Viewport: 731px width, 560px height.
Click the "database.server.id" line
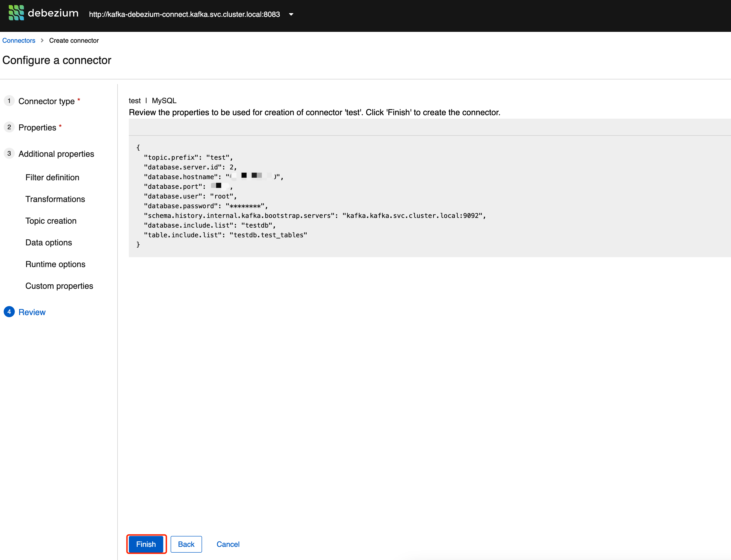pyautogui.click(x=190, y=167)
